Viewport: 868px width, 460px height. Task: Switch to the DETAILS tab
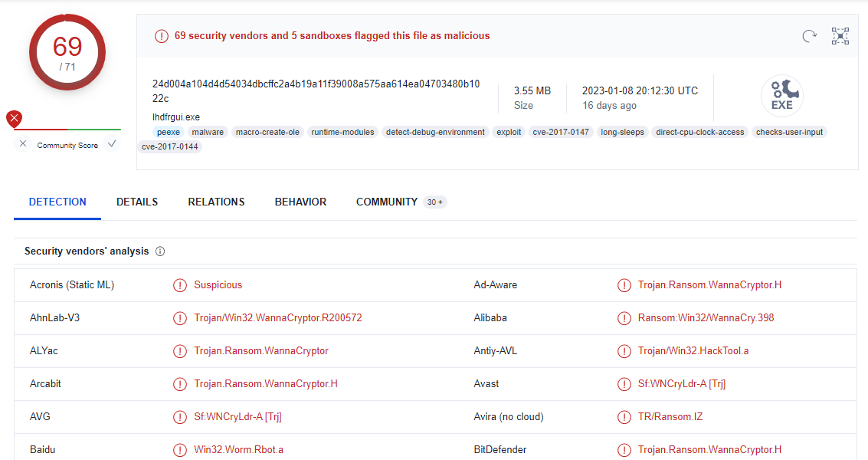(x=137, y=202)
